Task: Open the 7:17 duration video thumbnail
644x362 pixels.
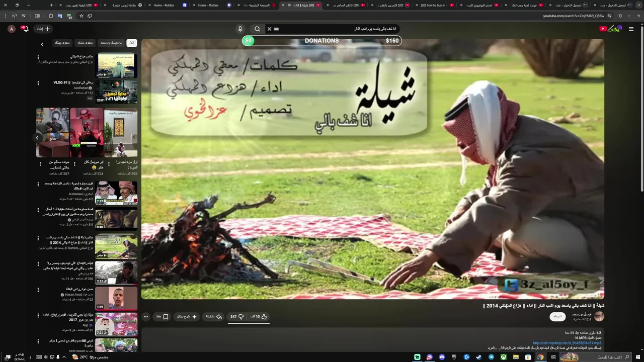Action: coord(116,193)
